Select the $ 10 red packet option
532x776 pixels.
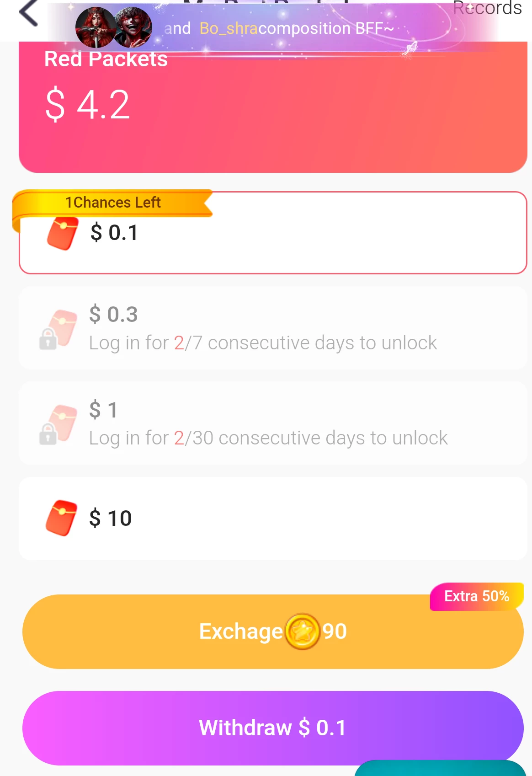(x=273, y=519)
